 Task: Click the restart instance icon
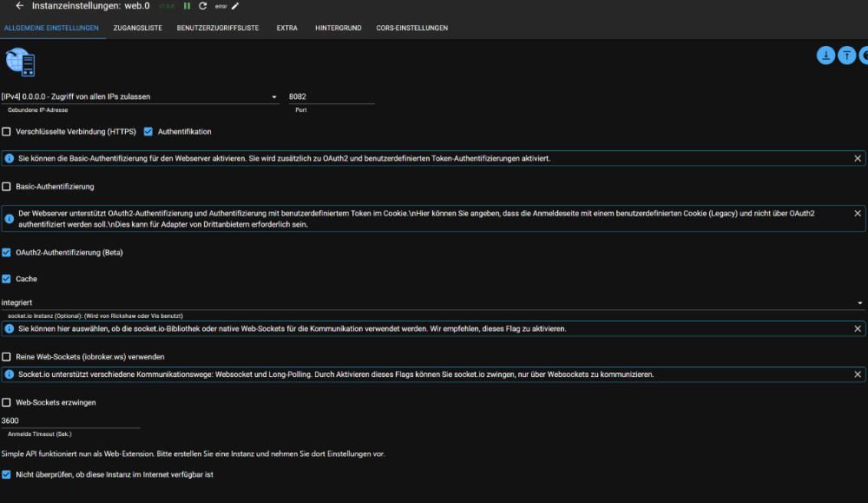[x=203, y=6]
